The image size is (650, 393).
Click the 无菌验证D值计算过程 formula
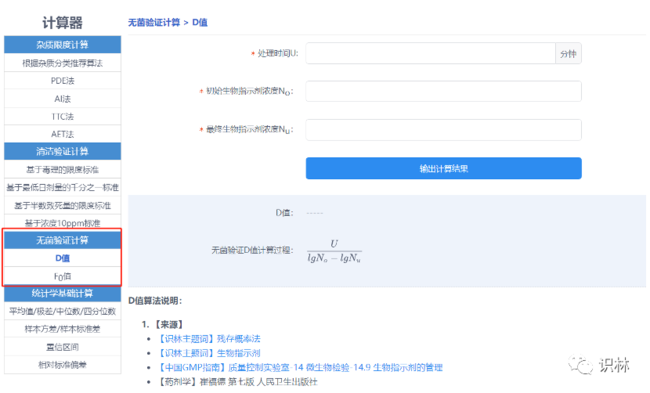click(334, 251)
